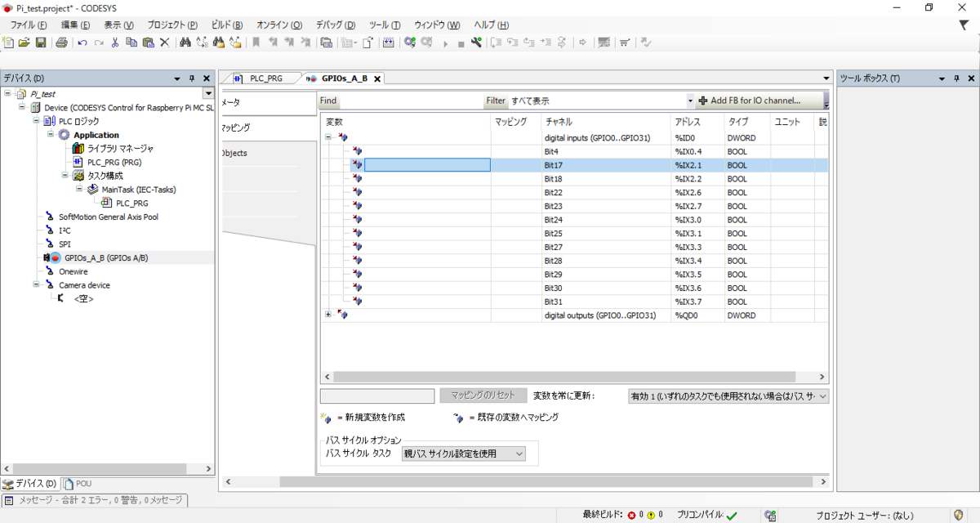Screen dimensions: 980x523
Task: Click the Library Manager book icon
Action: [x=78, y=149]
